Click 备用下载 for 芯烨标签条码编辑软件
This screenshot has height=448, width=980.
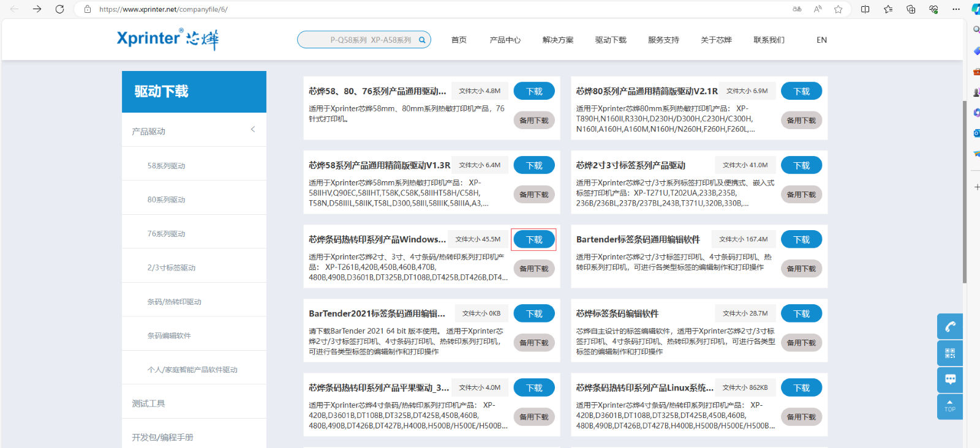pyautogui.click(x=802, y=343)
